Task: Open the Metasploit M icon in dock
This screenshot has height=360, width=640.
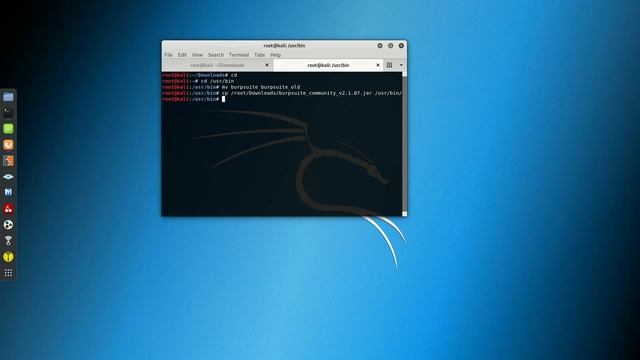Action: coord(8,192)
